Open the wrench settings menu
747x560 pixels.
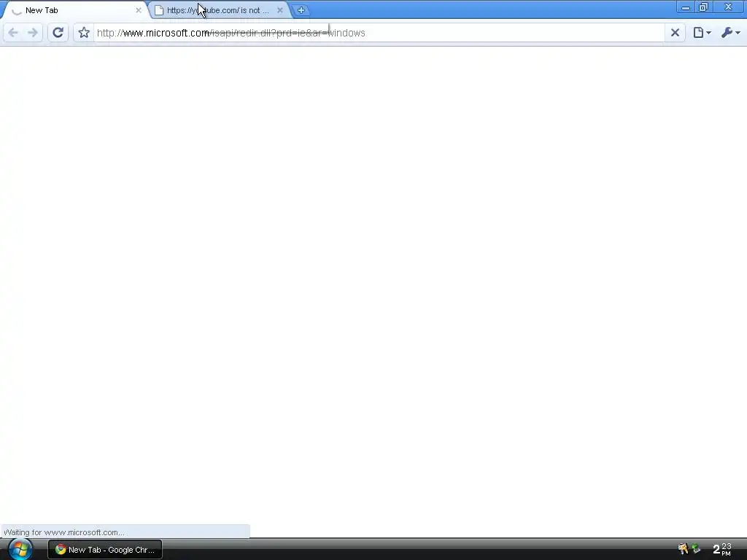tap(730, 33)
